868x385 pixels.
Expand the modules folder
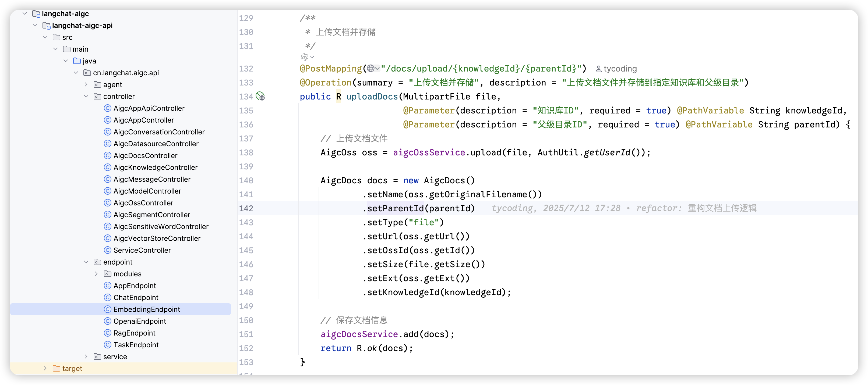96,274
